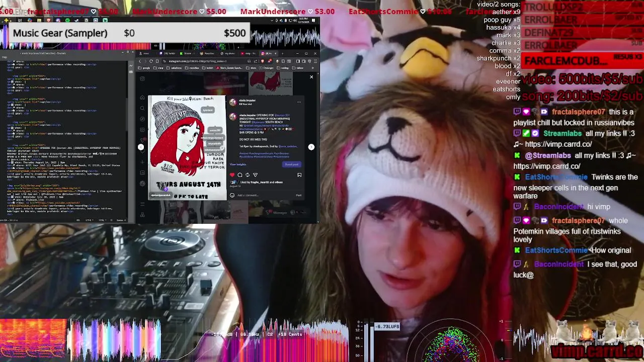Viewport: 644px width, 362px height.
Task: Expand the system tray hidden icons chevron
Action: click(272, 20)
